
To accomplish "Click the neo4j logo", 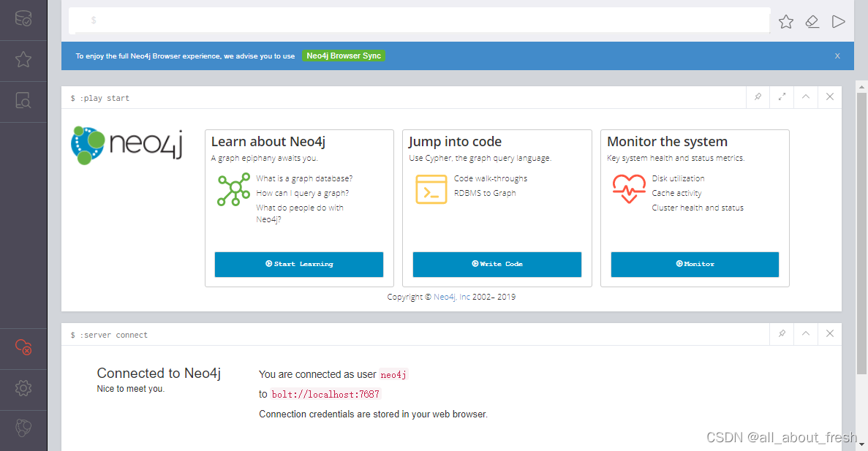I will click(127, 145).
